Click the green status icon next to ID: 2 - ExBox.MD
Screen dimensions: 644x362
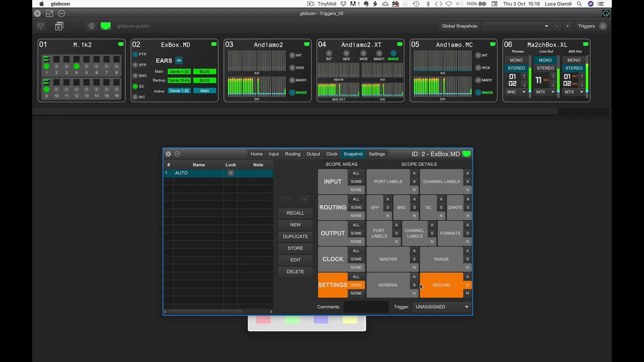point(466,154)
